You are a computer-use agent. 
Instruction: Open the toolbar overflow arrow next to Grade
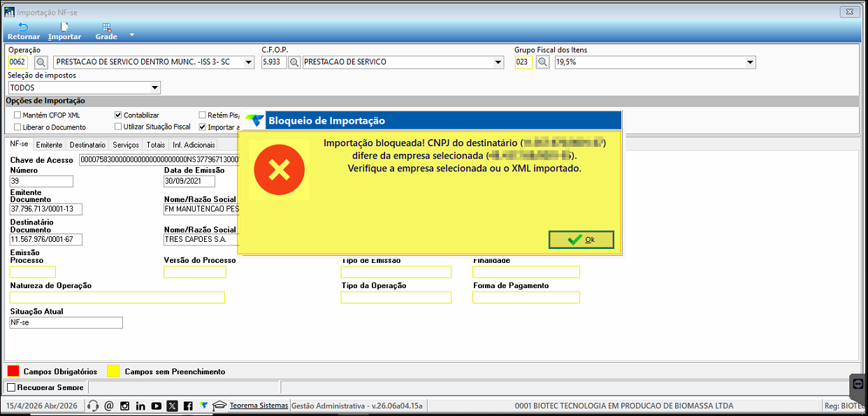131,35
